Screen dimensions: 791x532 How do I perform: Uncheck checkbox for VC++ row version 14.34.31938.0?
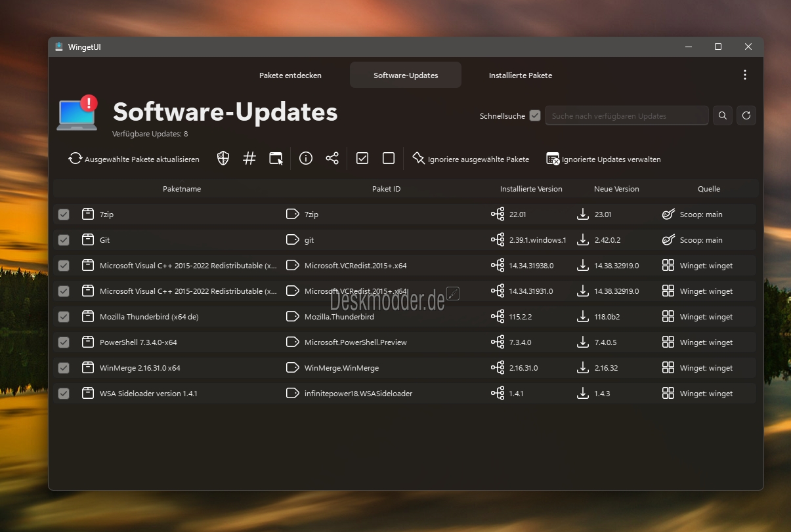[64, 266]
